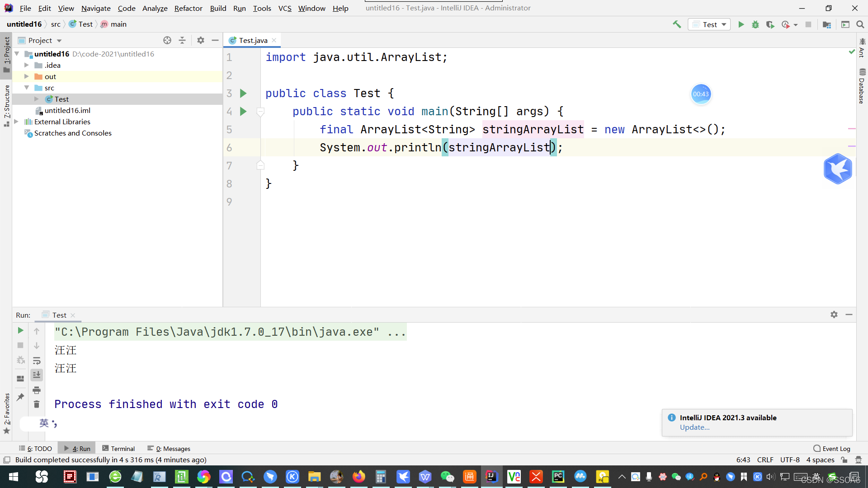Click run gutter arrow beside class Test

tap(243, 93)
